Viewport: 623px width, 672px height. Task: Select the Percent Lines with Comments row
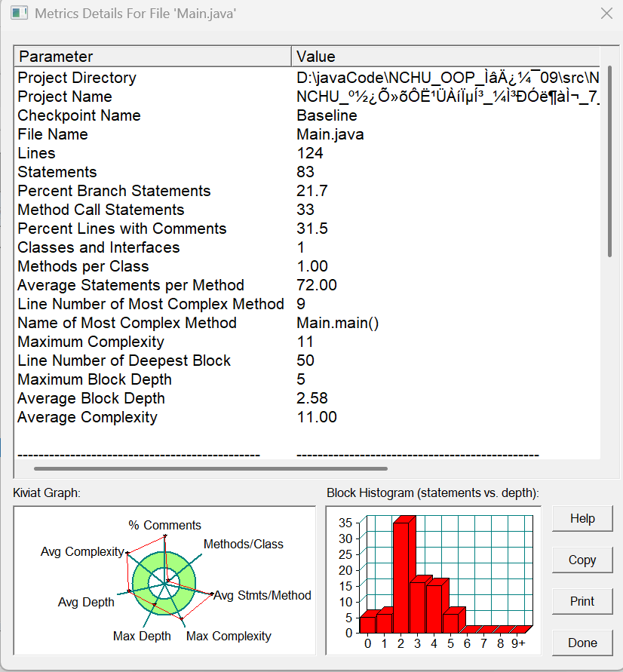(308, 229)
